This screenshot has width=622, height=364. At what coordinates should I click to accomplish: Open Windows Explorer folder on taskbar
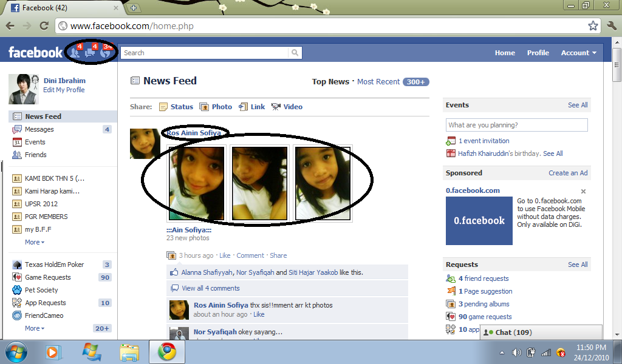pos(129,352)
